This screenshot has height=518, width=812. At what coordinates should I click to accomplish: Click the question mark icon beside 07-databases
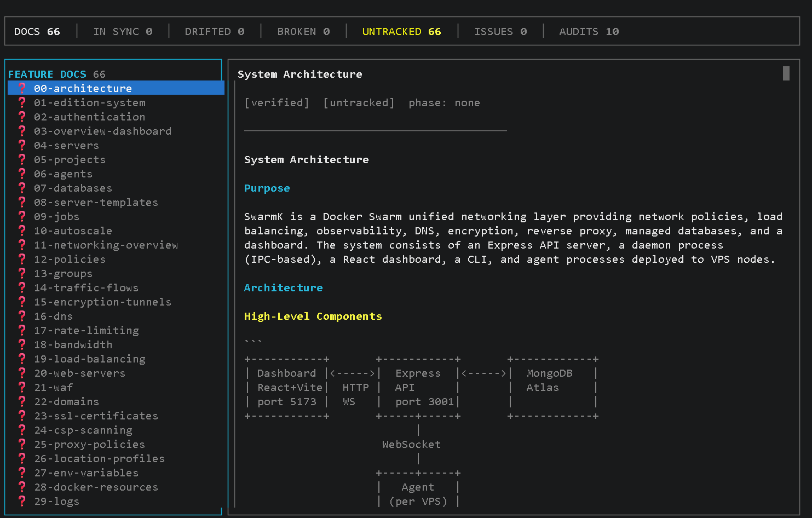[x=22, y=188]
